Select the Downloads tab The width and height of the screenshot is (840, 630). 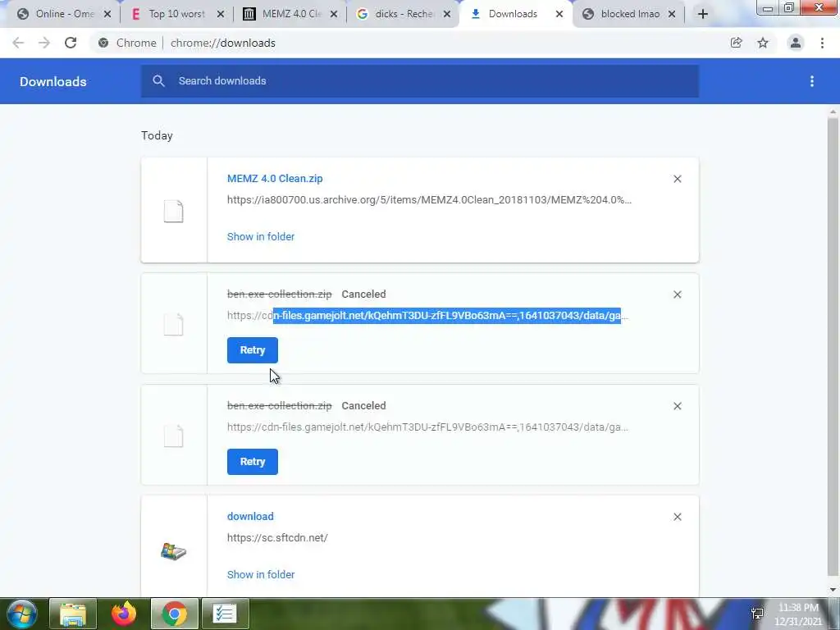(x=512, y=14)
